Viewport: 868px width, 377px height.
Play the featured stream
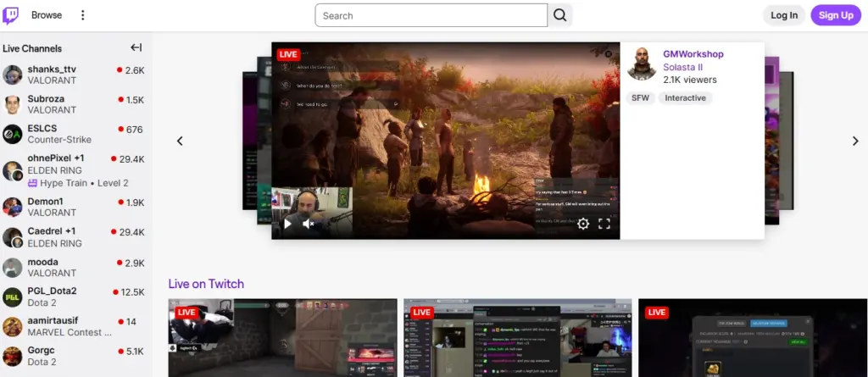(x=287, y=224)
